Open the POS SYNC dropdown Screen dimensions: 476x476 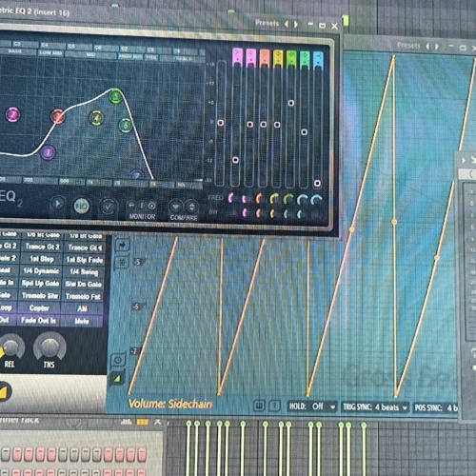[x=436, y=407]
